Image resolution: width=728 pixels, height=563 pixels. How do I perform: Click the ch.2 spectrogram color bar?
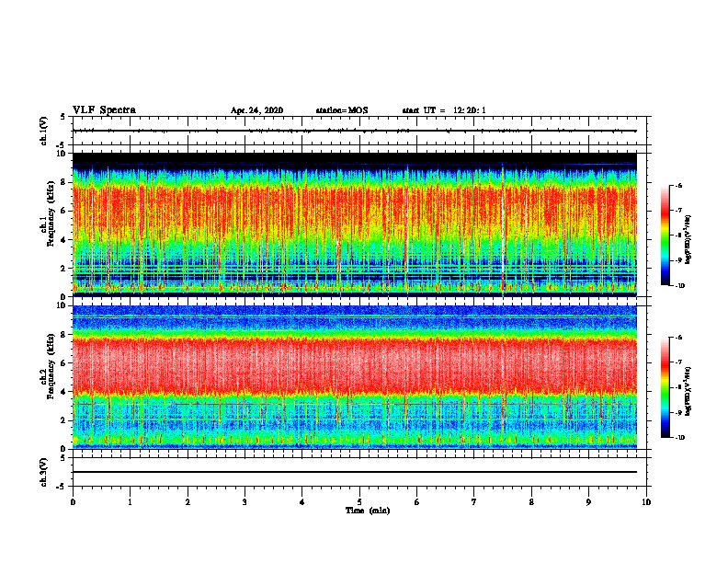click(665, 387)
